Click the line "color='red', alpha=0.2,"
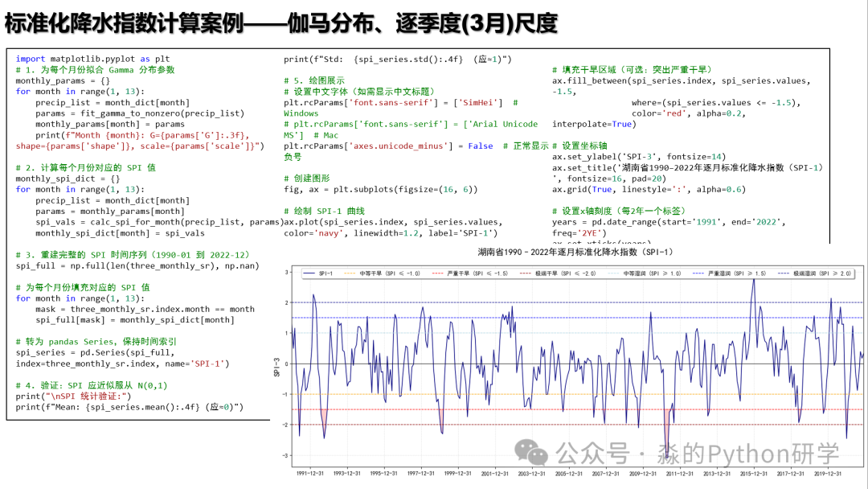Image resolution: width=868 pixels, height=489 pixels. pos(688,113)
